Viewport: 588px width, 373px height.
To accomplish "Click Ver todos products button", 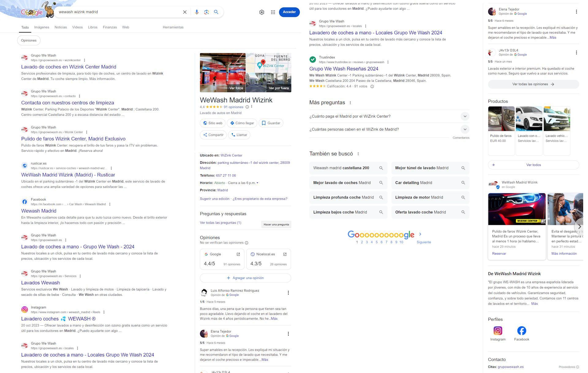I will [533, 165].
